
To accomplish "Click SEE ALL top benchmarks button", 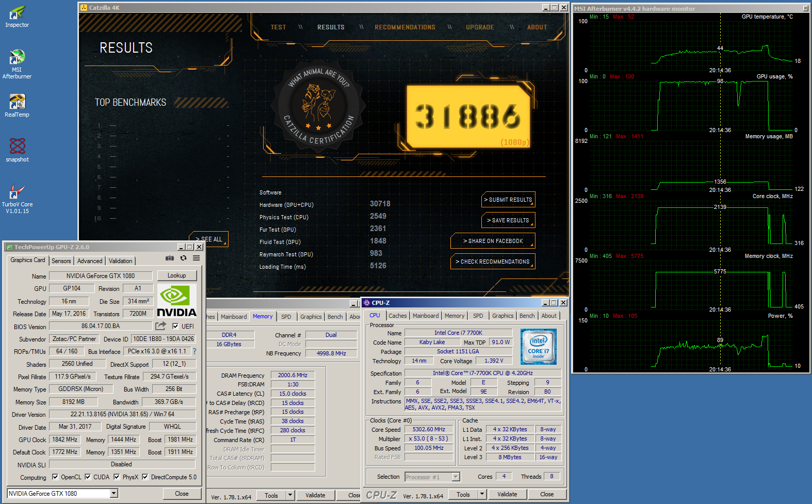I will point(209,239).
